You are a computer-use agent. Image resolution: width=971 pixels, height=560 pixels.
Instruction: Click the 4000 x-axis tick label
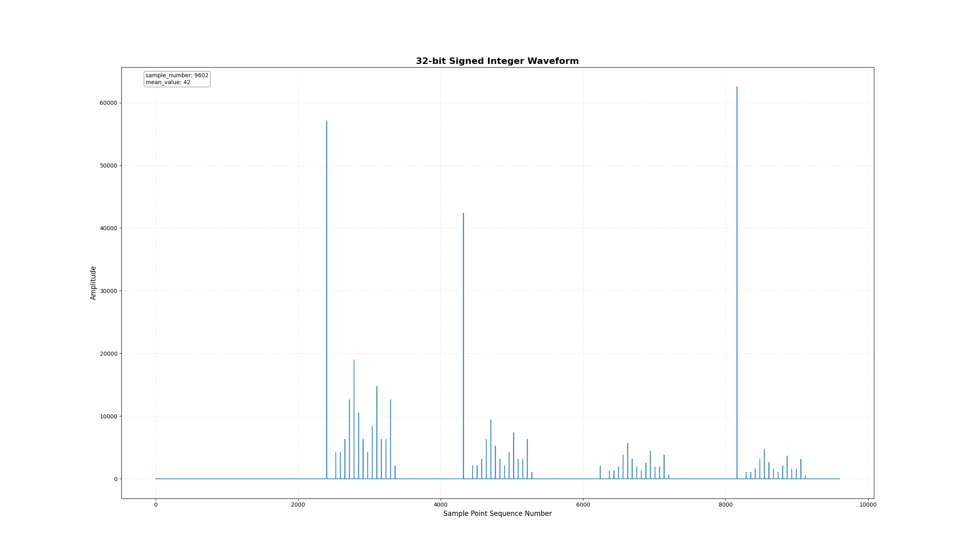coord(441,505)
